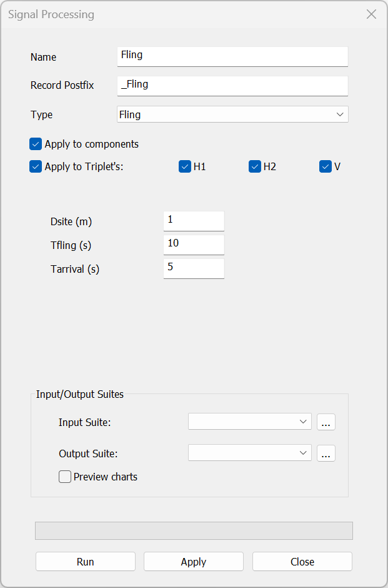Screen dimensions: 388x588
Task: Expand the Output Suite dropdown
Action: click(249, 453)
